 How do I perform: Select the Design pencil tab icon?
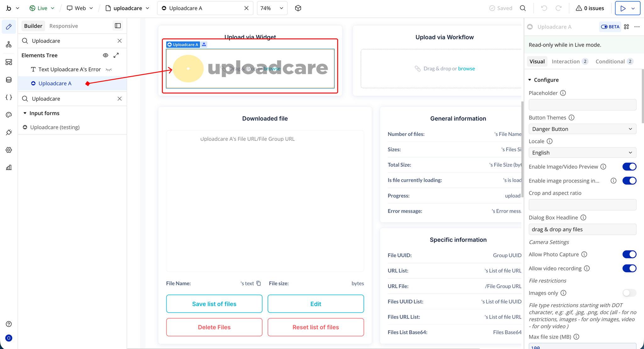(9, 27)
